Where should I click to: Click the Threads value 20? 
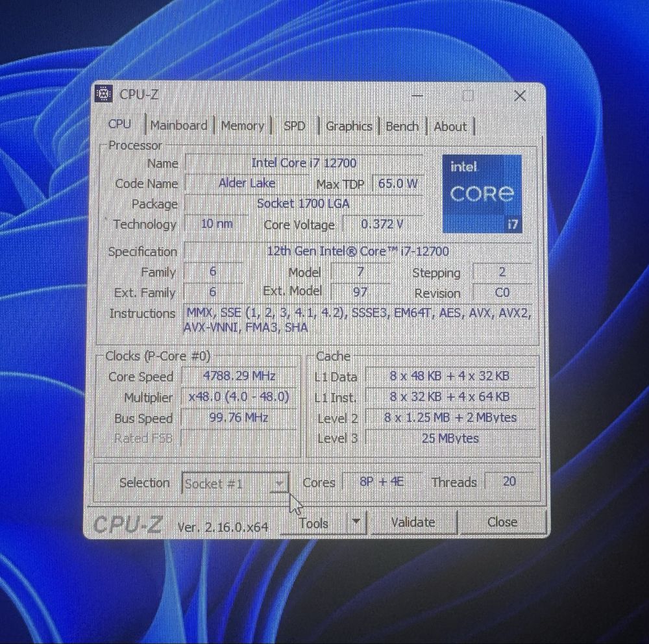509,481
